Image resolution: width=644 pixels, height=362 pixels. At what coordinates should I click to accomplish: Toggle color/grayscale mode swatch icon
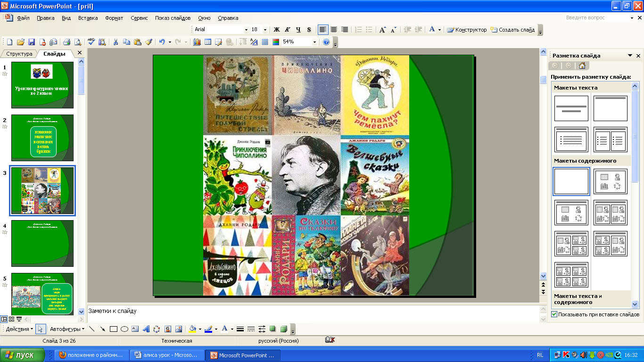click(x=276, y=42)
